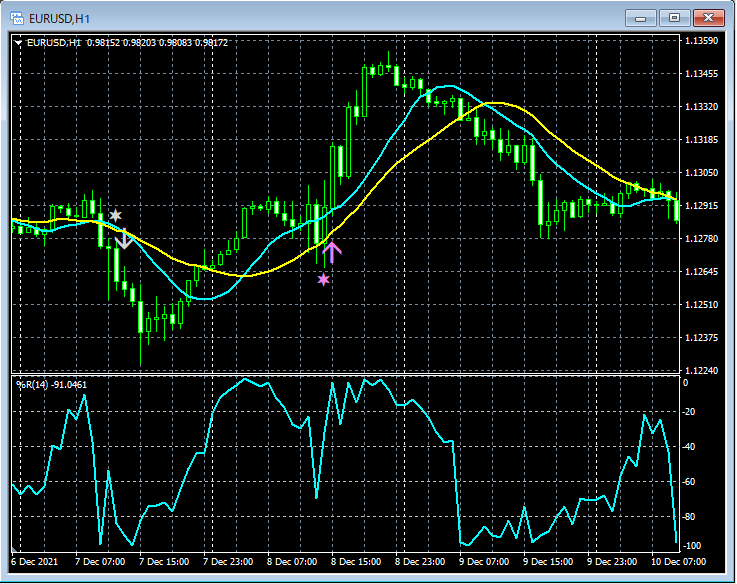The width and height of the screenshot is (737, 584).
Task: Click the 8 Dec 07:00 time axis label
Action: coord(292,562)
